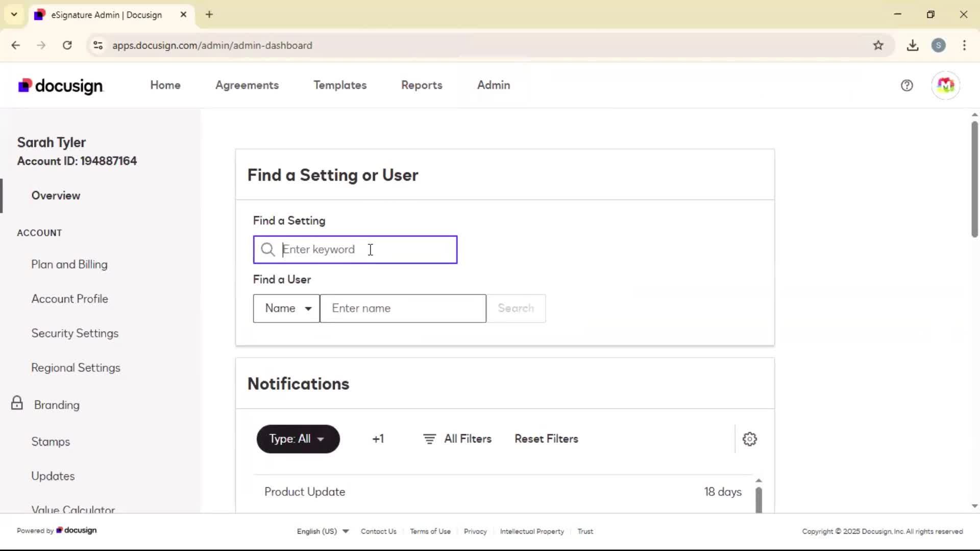980x551 pixels.
Task: Open Chrome three-dot menu
Action: pyautogui.click(x=964, y=45)
